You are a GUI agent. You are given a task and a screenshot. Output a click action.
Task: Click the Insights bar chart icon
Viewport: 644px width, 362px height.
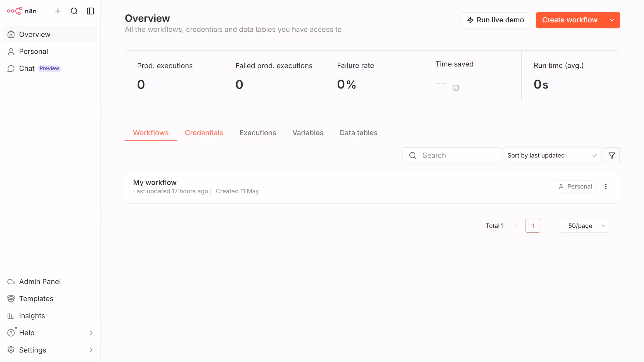11,316
